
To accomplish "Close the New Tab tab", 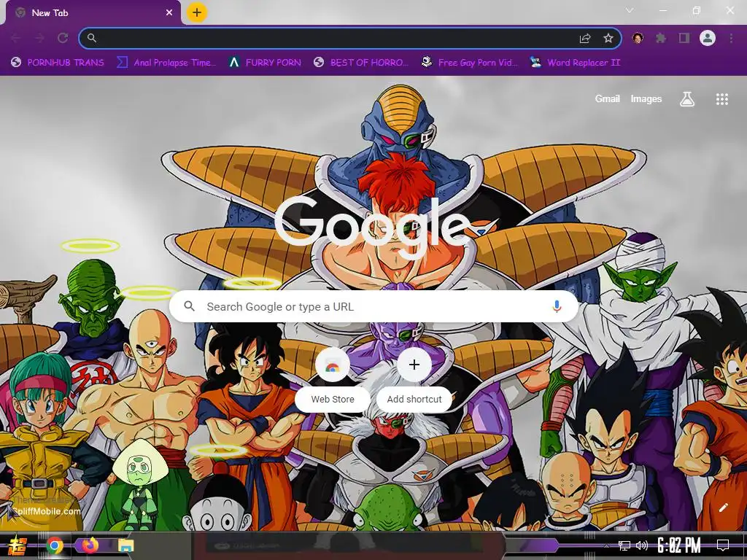I will click(169, 13).
